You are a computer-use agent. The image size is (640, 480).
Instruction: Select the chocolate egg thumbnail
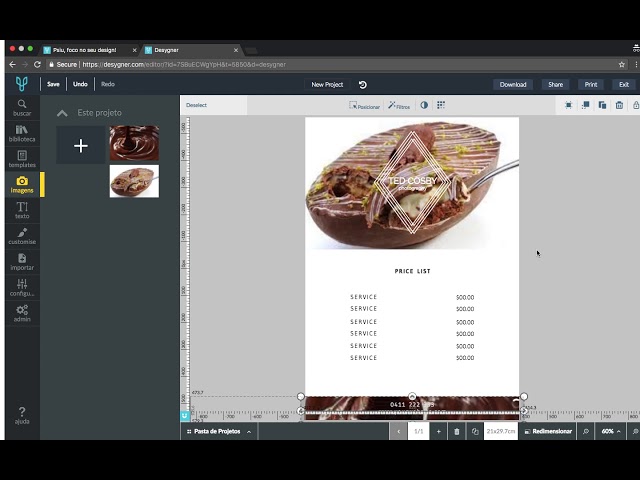click(x=134, y=181)
